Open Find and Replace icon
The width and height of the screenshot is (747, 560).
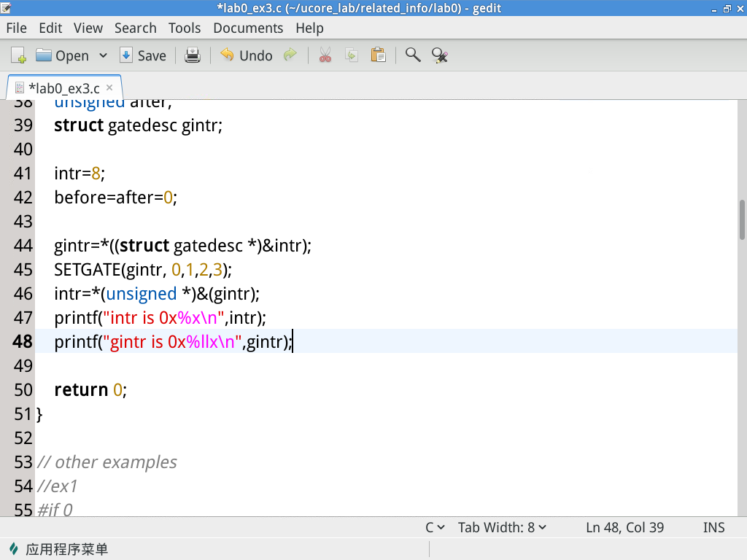439,55
